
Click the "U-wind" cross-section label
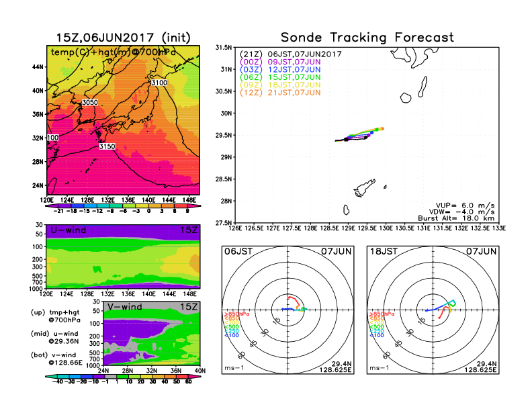(x=69, y=230)
